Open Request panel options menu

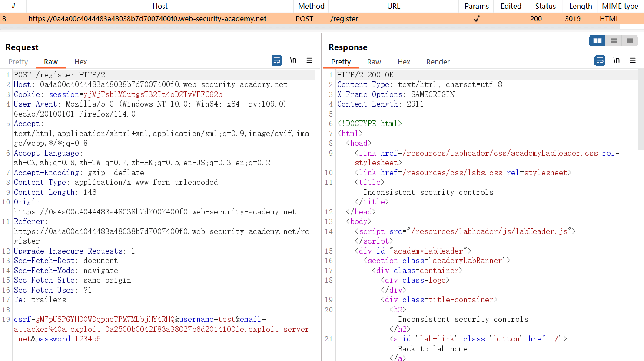point(309,60)
